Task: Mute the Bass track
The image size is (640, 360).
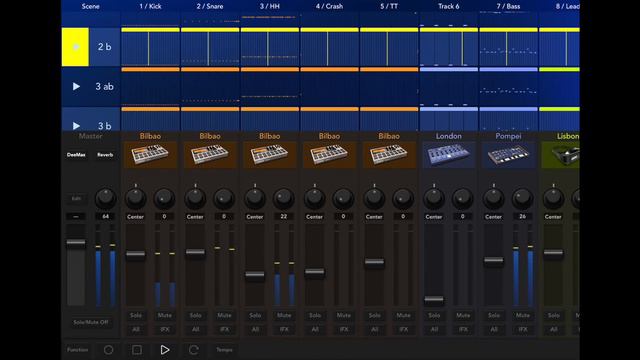Action: [522, 316]
